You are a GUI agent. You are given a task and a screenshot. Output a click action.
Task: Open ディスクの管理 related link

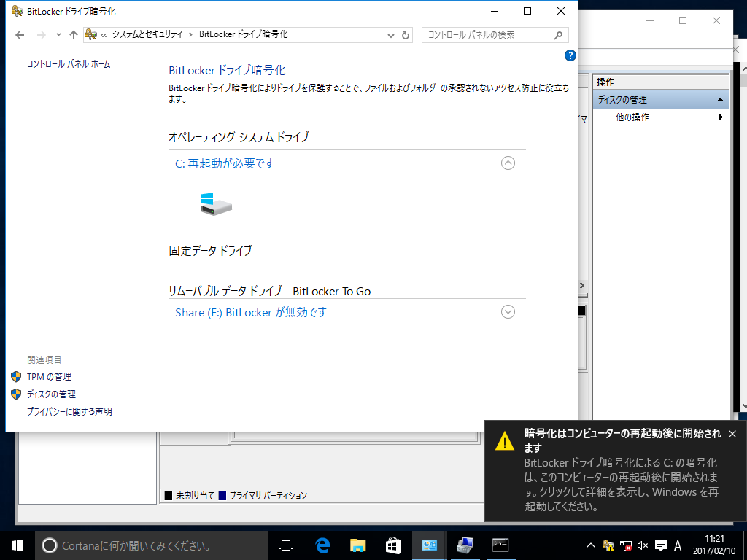pyautogui.click(x=51, y=394)
